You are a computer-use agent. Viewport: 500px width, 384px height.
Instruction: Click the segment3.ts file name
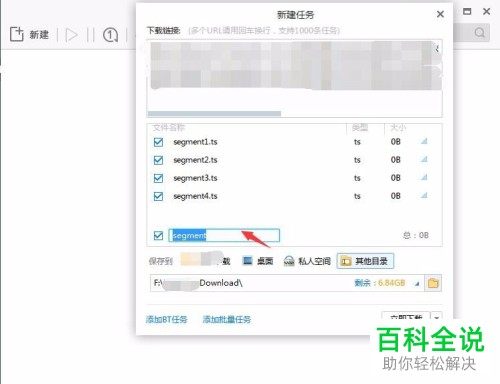coord(195,178)
